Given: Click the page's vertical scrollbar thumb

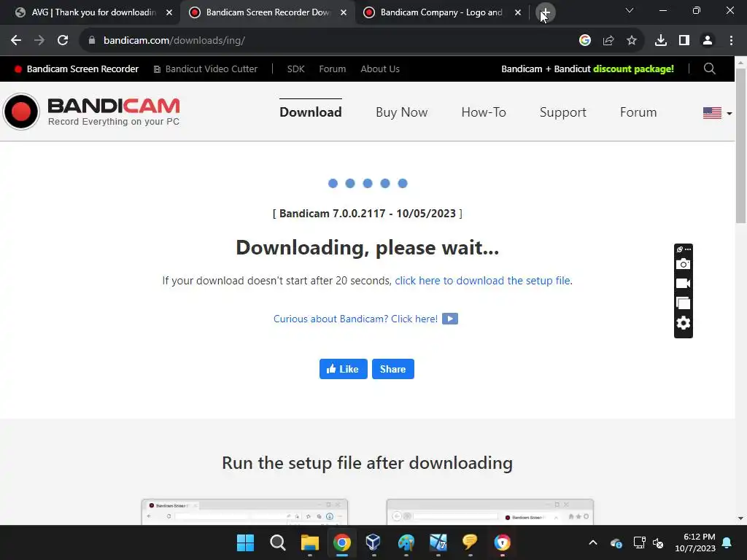Looking at the screenshot, I should (740, 145).
